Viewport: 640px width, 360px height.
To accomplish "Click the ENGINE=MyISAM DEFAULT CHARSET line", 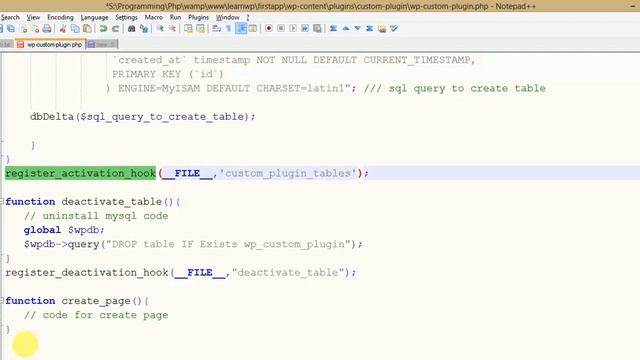I will click(x=231, y=88).
